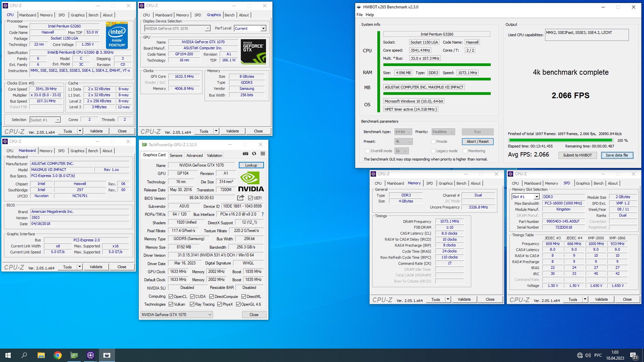Toggle the Ray Tracing checkbox
This screenshot has height=362, width=644.
point(192,304)
